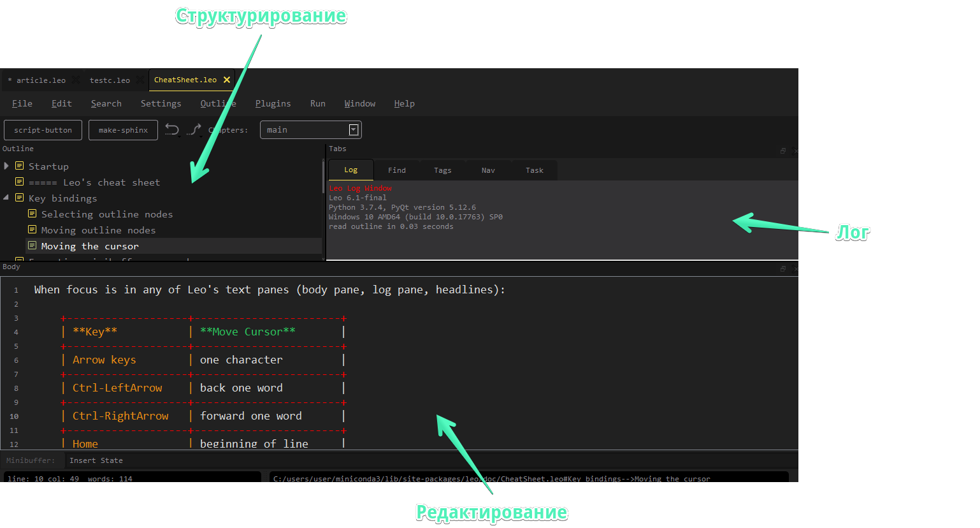This screenshot has width=980, height=528.
Task: Click the CheatSheet.leo file path status field
Action: [529, 478]
